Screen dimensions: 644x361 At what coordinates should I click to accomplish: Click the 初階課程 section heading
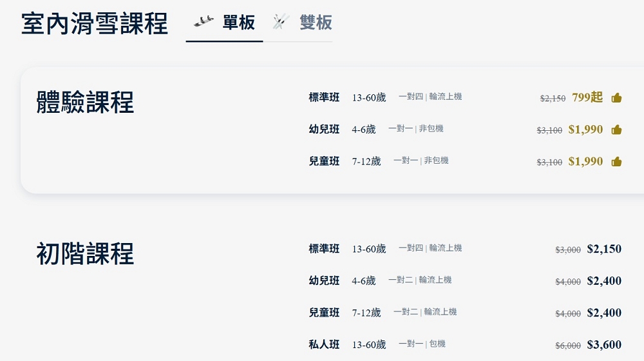[x=85, y=254]
